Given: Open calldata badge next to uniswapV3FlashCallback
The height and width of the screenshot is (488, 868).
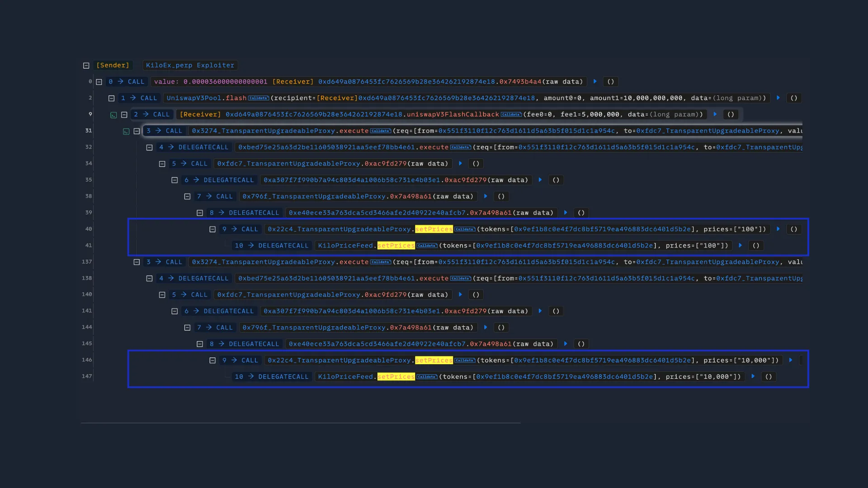Looking at the screenshot, I should [x=511, y=114].
